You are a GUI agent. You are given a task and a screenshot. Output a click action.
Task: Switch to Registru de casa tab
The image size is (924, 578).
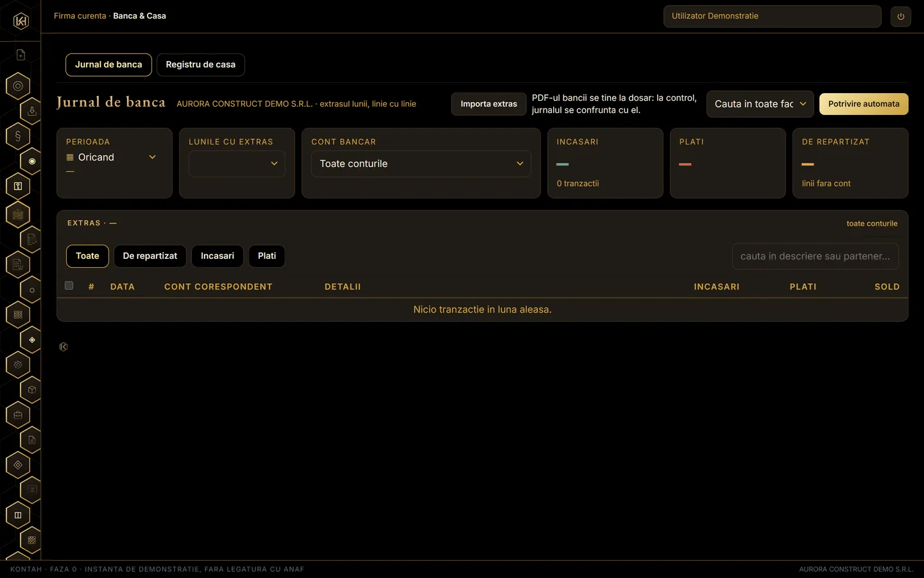tap(201, 65)
